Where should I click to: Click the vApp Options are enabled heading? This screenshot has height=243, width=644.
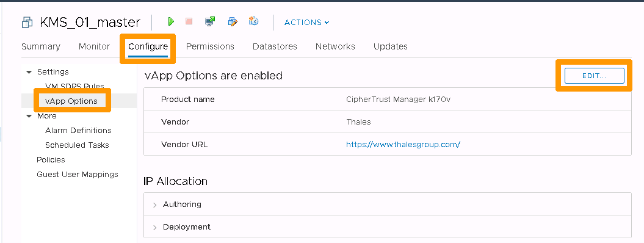click(x=213, y=76)
